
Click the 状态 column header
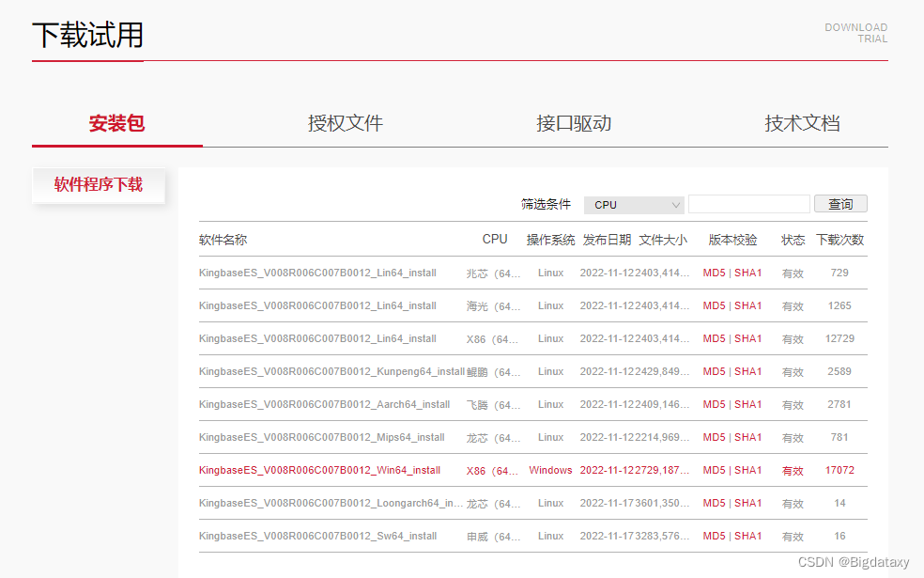click(x=793, y=240)
